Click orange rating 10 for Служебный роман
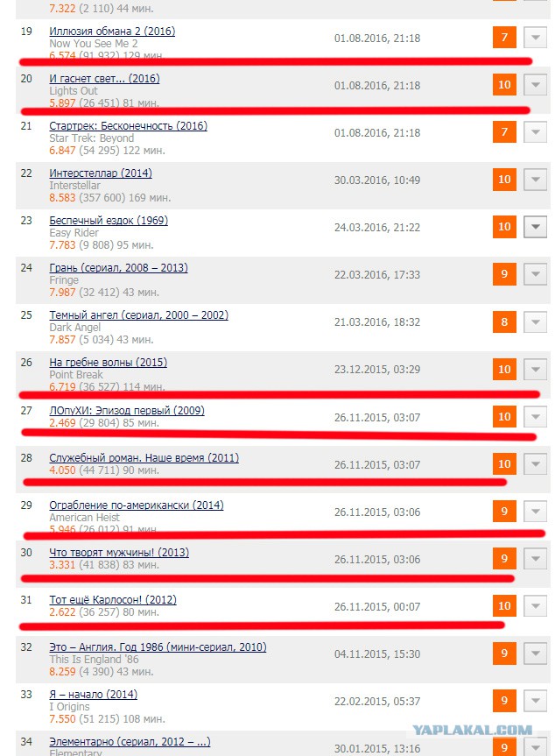The width and height of the screenshot is (555, 756). pos(504,463)
